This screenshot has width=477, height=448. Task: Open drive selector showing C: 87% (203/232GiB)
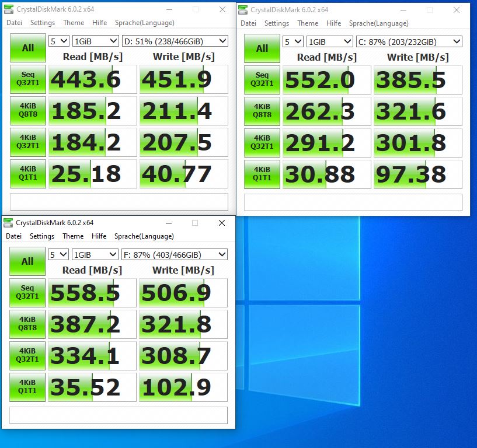point(409,41)
